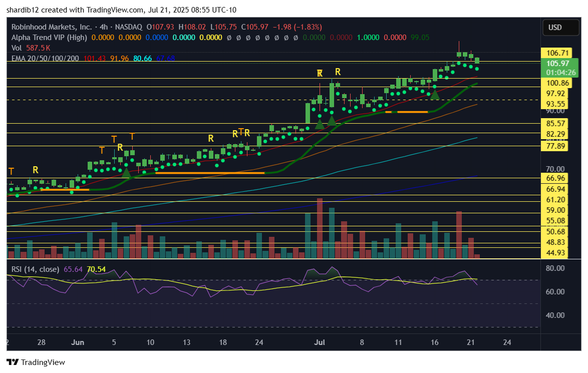Click the 44.93 price level label
Viewport: 588px width, 373px height.
tap(555, 253)
